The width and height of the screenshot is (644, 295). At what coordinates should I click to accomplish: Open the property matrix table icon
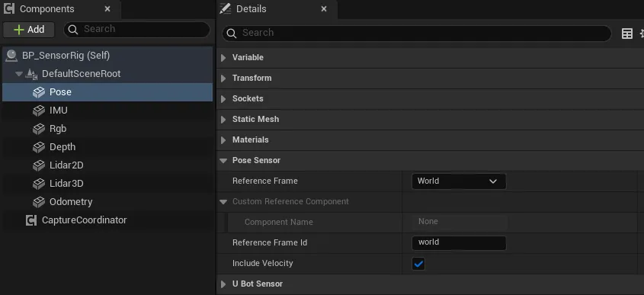(x=626, y=34)
